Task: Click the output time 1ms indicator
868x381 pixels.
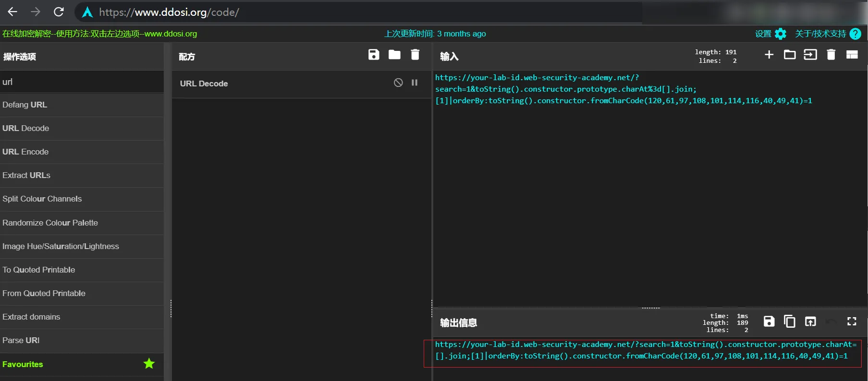Action: point(729,316)
